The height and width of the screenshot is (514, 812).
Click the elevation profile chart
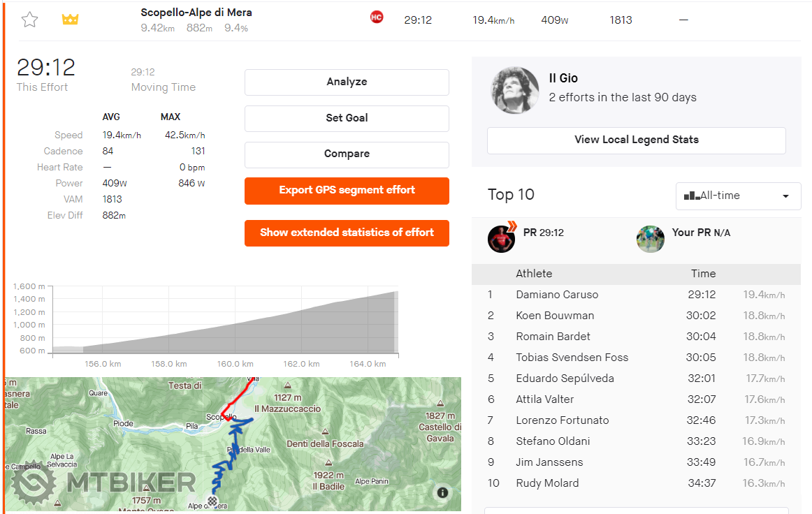(x=225, y=321)
